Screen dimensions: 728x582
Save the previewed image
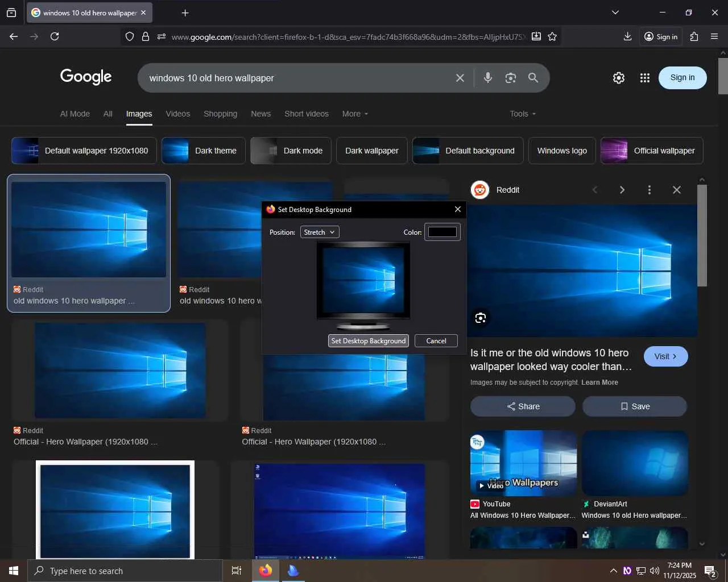(x=635, y=406)
